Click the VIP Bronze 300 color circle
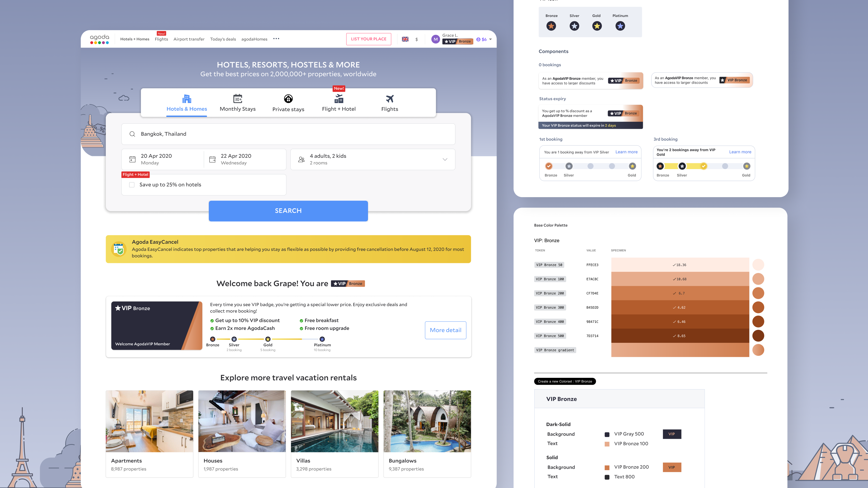This screenshot has height=488, width=868. pyautogui.click(x=758, y=307)
